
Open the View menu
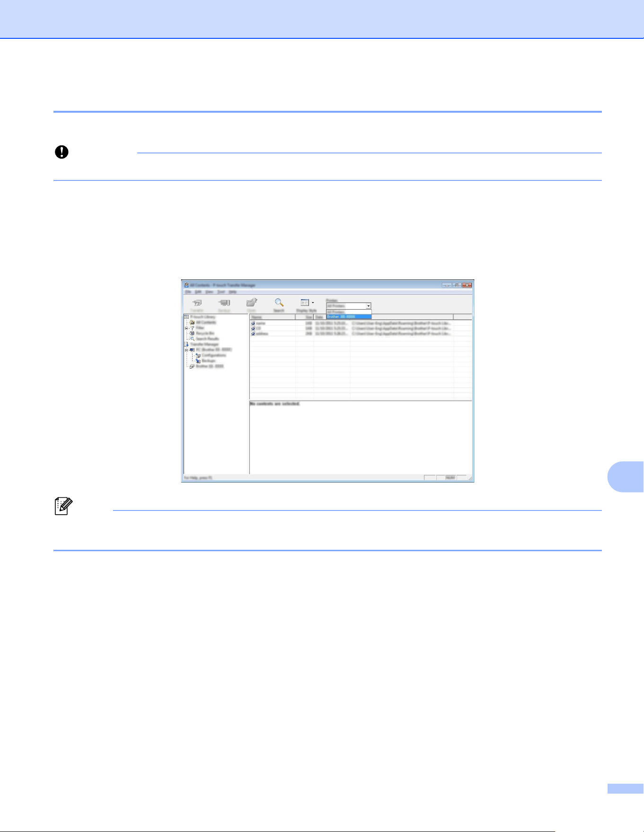pos(209,292)
